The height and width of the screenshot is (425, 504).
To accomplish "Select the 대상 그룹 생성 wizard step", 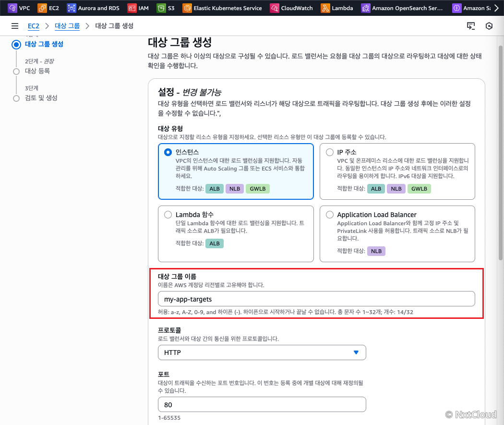I will [44, 44].
